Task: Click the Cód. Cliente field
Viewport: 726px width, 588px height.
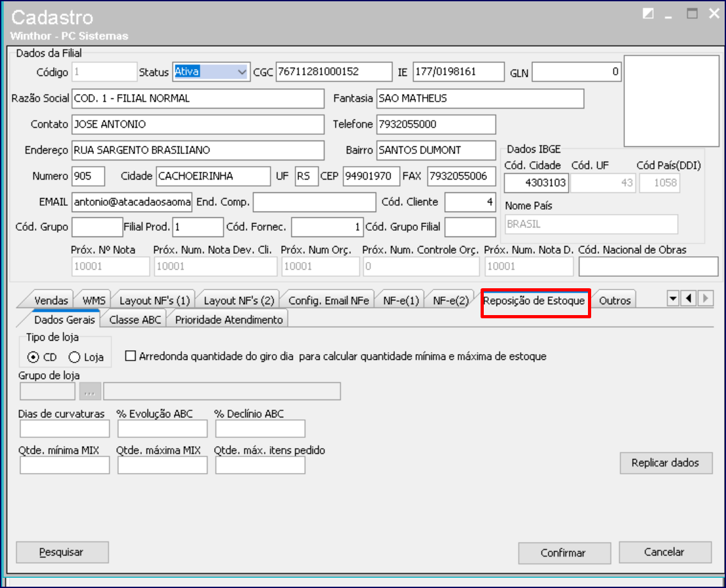Action: tap(470, 203)
